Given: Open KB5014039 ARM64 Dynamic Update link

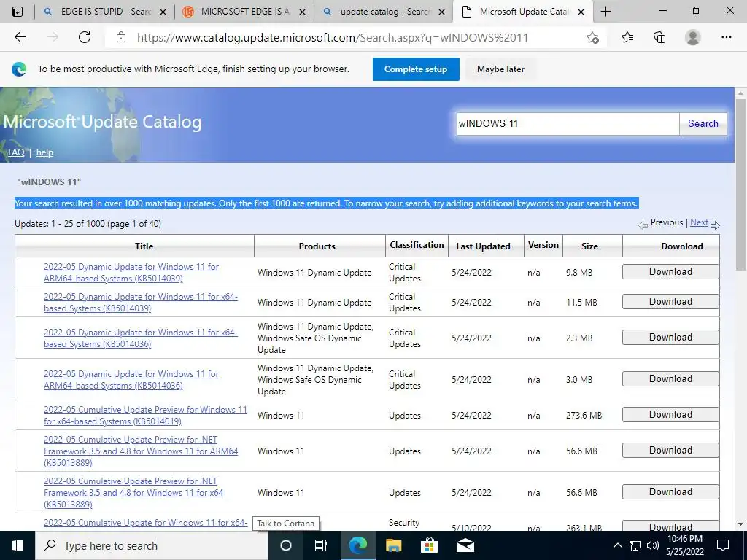Looking at the screenshot, I should point(131,273).
